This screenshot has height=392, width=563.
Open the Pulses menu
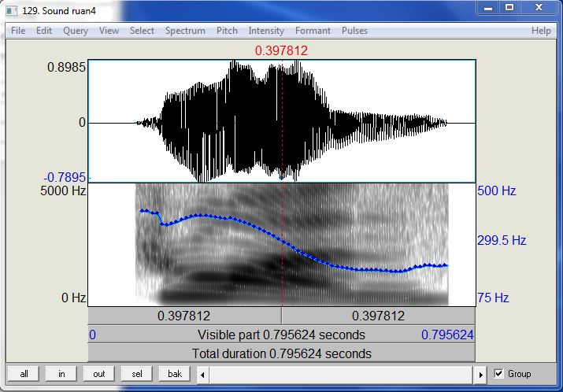[x=354, y=31]
